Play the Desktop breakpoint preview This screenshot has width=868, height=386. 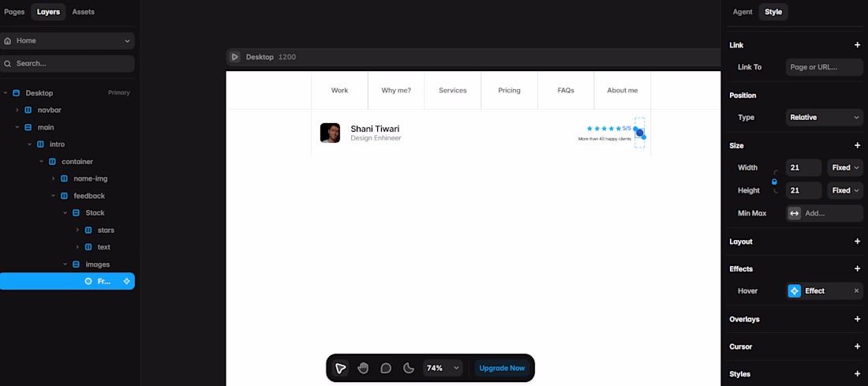point(234,57)
